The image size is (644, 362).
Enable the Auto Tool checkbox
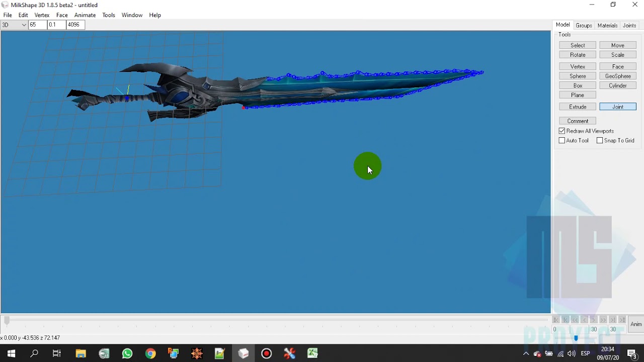tap(562, 140)
